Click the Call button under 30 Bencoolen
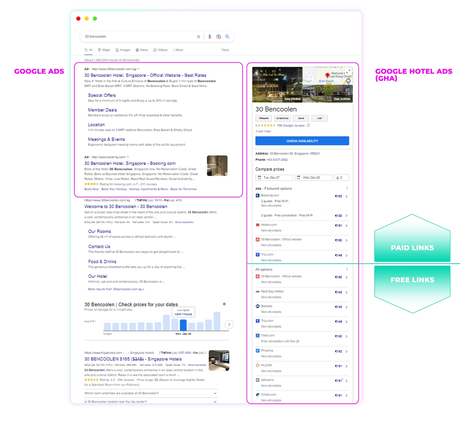This screenshot has width=465, height=423. pyautogui.click(x=319, y=118)
